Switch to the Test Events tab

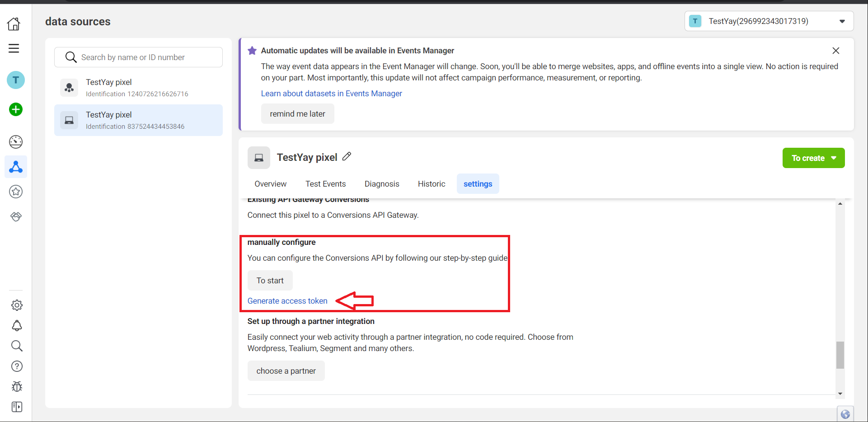click(325, 183)
